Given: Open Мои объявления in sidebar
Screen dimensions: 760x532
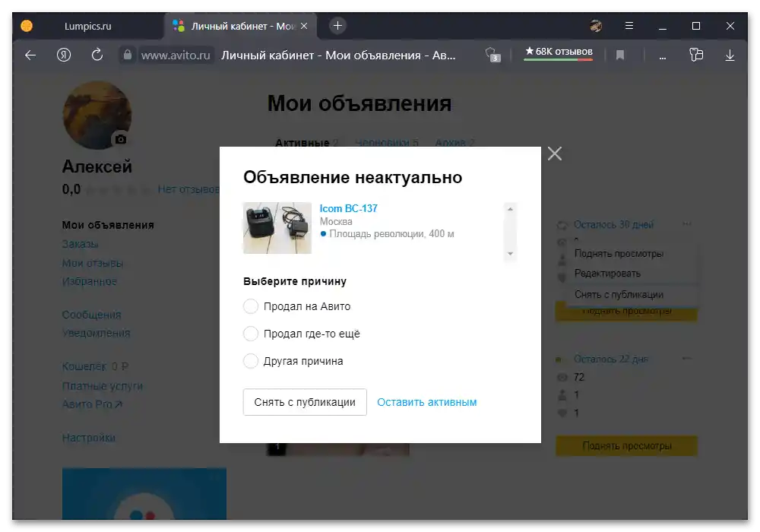Looking at the screenshot, I should pos(108,225).
